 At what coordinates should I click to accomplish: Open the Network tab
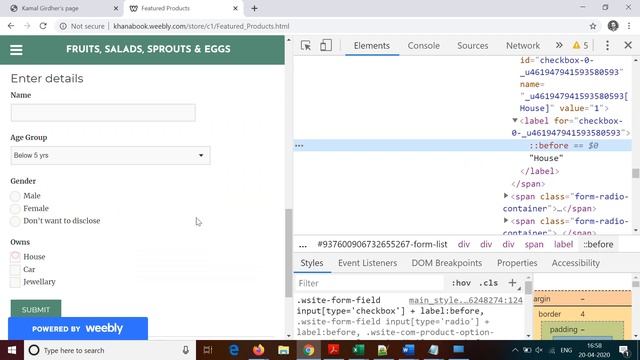coord(523,45)
